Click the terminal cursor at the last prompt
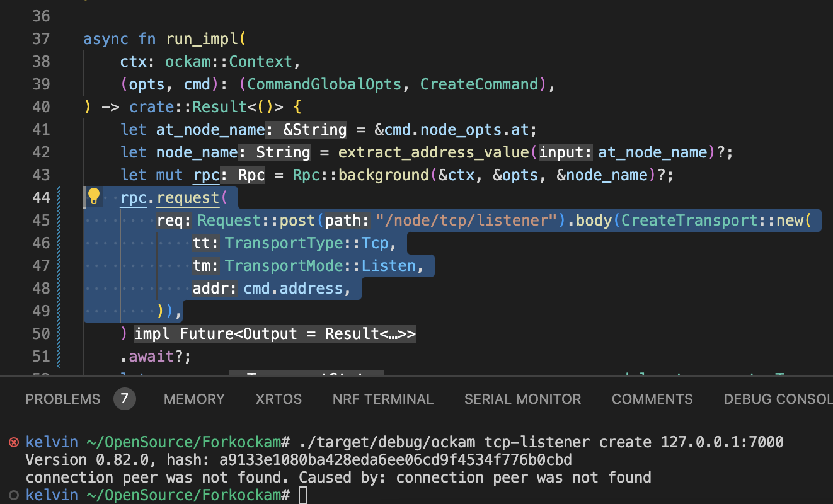The height and width of the screenshot is (504, 833). pos(303,495)
